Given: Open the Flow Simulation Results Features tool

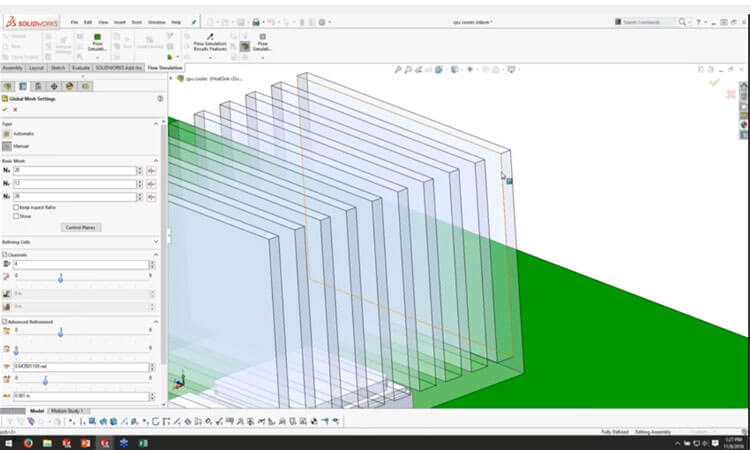Looking at the screenshot, I should [211, 45].
